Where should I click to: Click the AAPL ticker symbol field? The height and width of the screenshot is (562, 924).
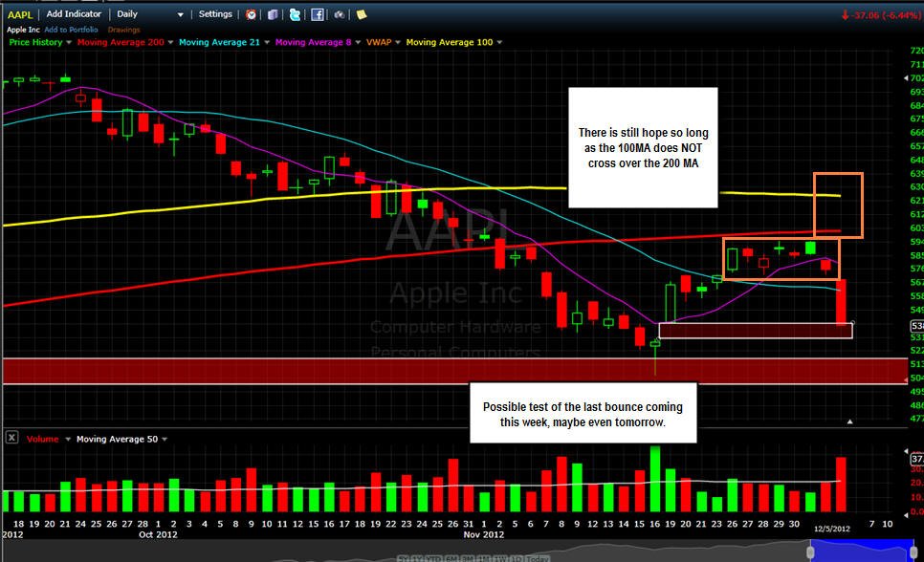(20, 14)
